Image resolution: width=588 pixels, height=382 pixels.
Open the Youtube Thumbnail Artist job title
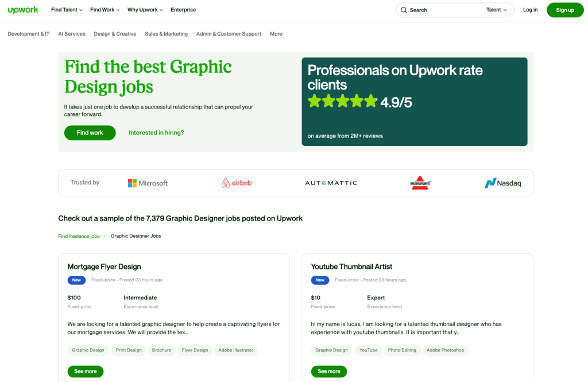[x=351, y=267]
